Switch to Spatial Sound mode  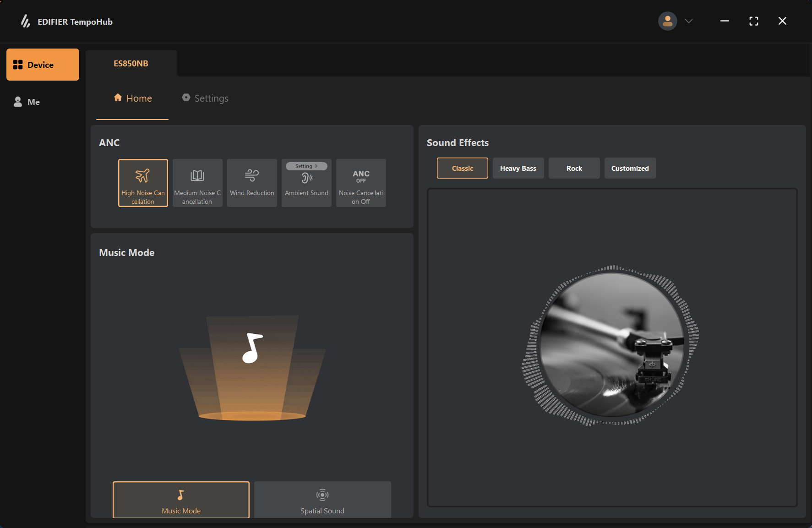(x=322, y=500)
